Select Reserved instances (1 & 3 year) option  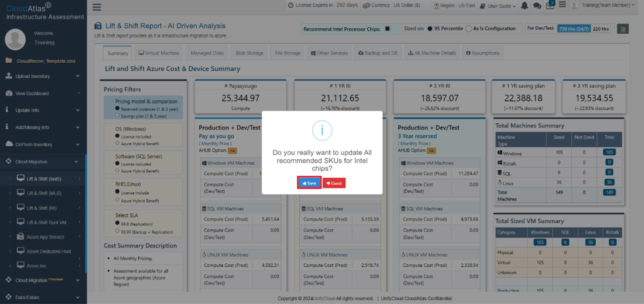pos(117,108)
